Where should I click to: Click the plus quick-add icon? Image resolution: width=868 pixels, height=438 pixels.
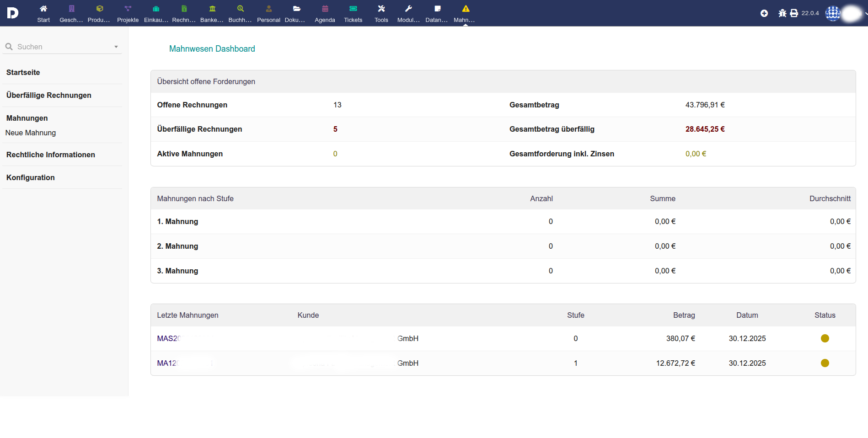[x=764, y=13]
